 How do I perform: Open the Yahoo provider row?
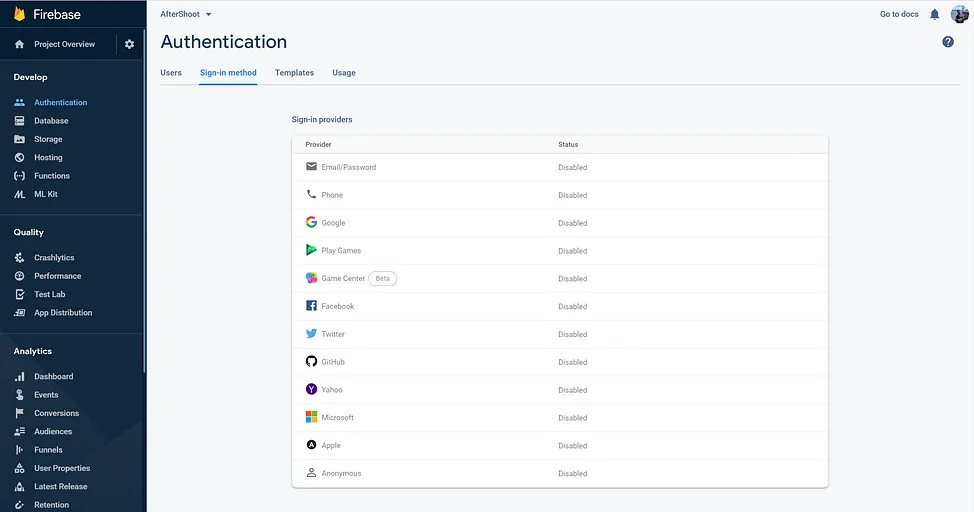click(x=560, y=390)
